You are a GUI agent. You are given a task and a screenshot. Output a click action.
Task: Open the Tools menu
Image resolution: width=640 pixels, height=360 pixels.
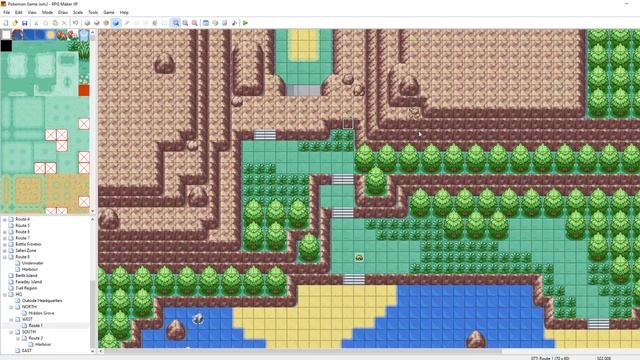pos(93,13)
